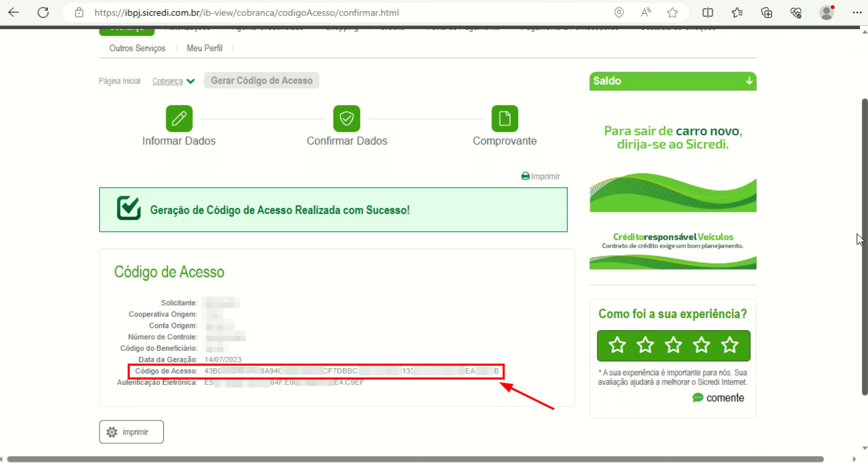Rate experience with the first star
The width and height of the screenshot is (868, 463).
click(x=617, y=345)
